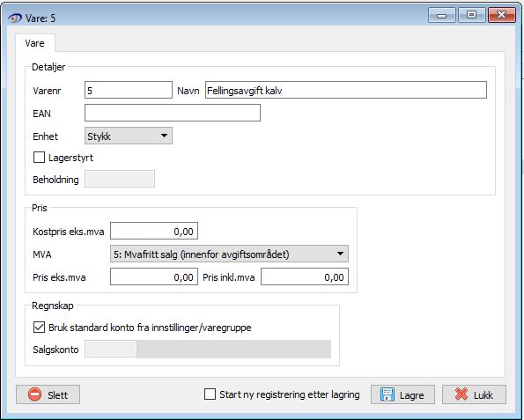Open the Enhet dropdown showing Stykk
This screenshot has height=420, width=524.
click(129, 136)
